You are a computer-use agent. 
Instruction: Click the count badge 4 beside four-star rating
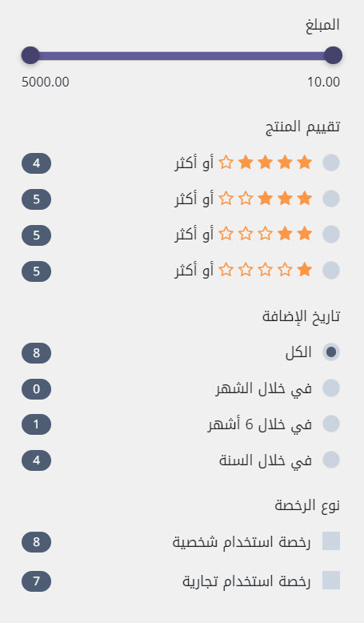(36, 163)
